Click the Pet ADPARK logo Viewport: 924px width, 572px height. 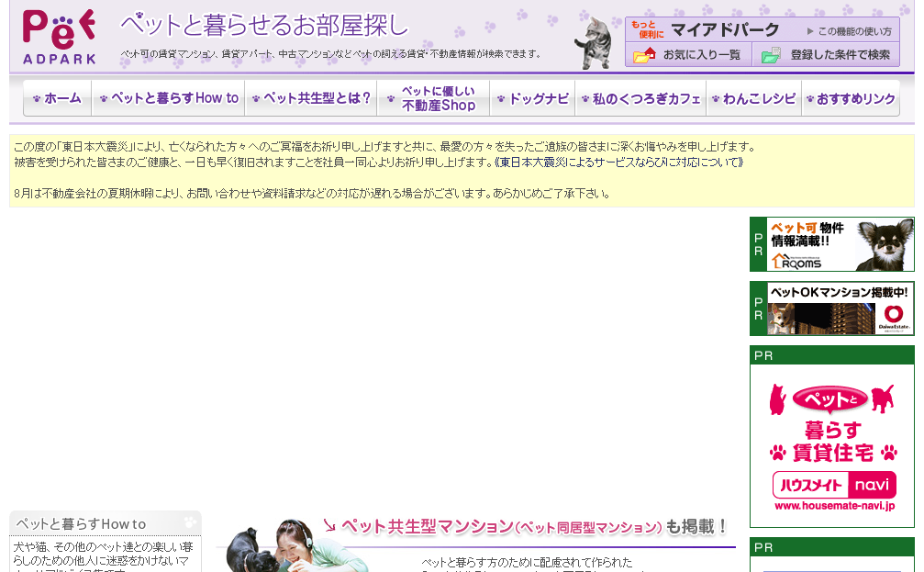pyautogui.click(x=60, y=37)
